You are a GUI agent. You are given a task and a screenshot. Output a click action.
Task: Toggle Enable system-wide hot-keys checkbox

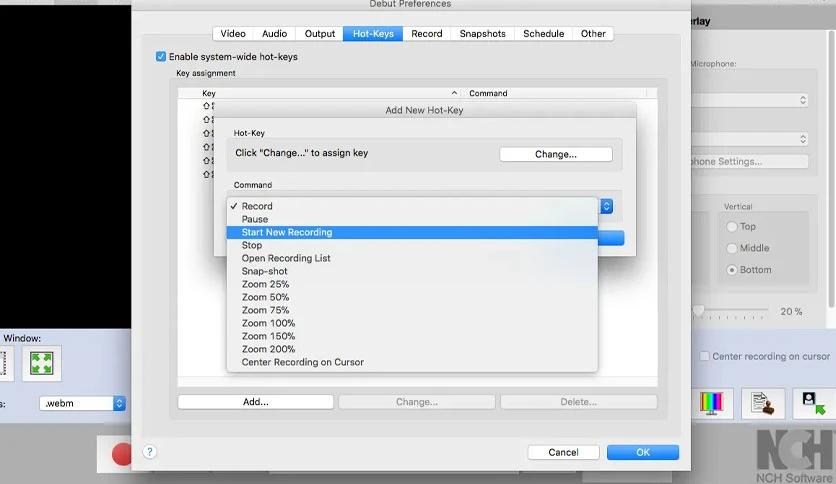point(161,57)
